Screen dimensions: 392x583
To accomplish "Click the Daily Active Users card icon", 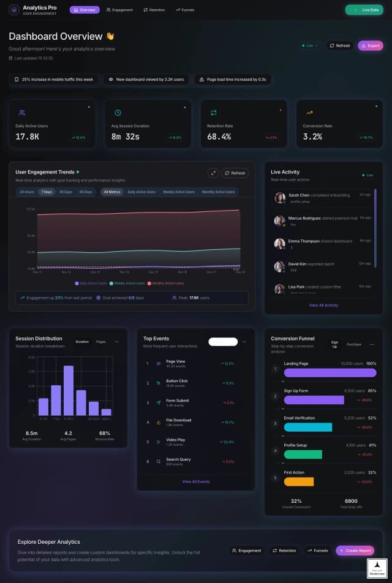I will [22, 113].
